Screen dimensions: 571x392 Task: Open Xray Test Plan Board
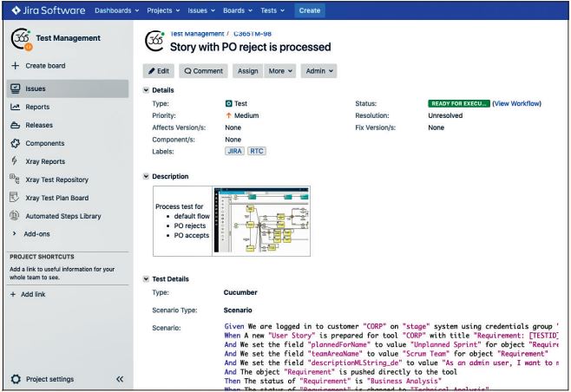57,198
